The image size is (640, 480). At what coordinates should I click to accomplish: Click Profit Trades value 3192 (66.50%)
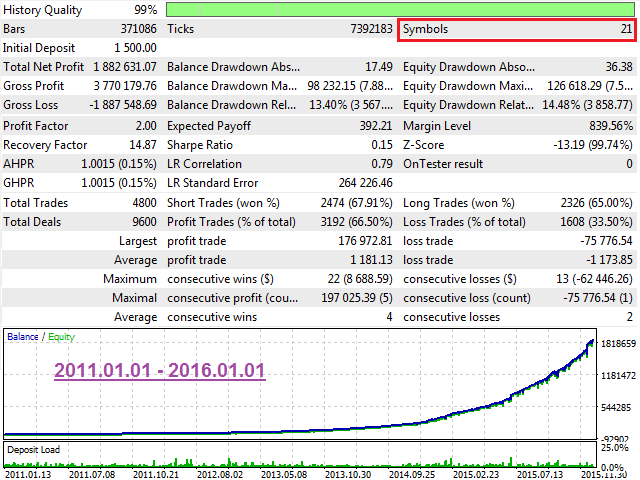click(356, 222)
